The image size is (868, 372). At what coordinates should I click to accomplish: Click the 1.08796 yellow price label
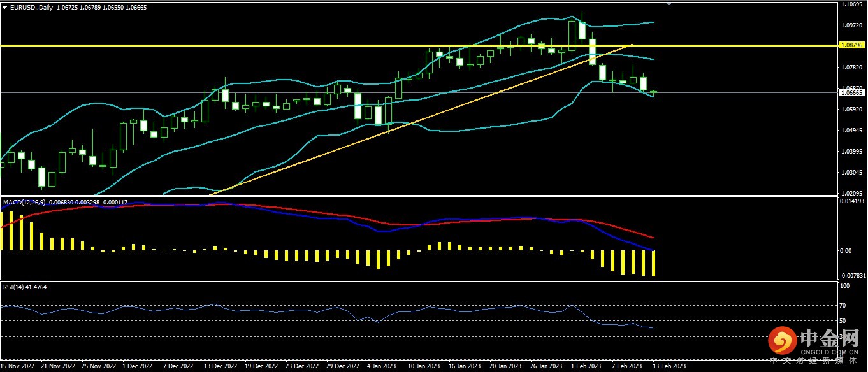[852, 45]
